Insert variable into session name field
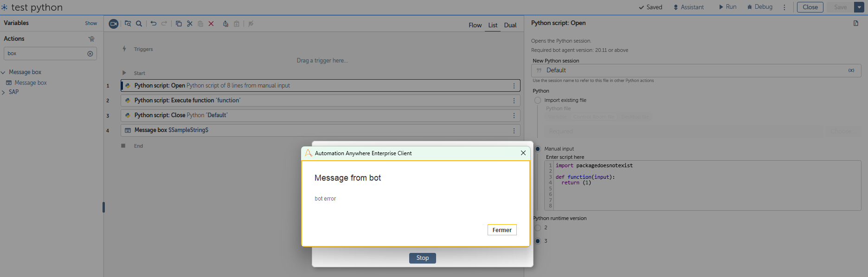This screenshot has width=868, height=277. coord(851,70)
